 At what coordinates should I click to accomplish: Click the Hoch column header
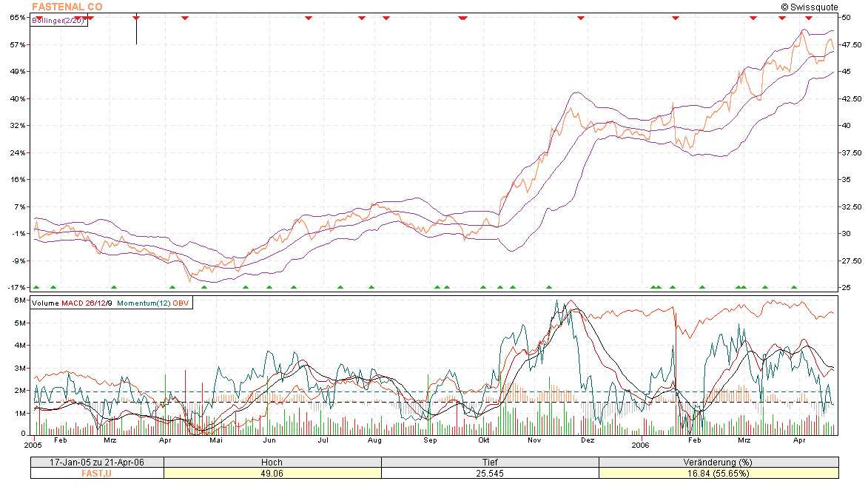[x=272, y=463]
